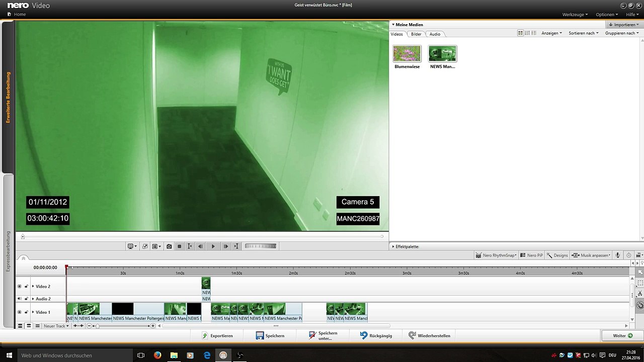Screen dimensions: 644x362
Task: Click the preview position scrubber bar
Action: 202,236
